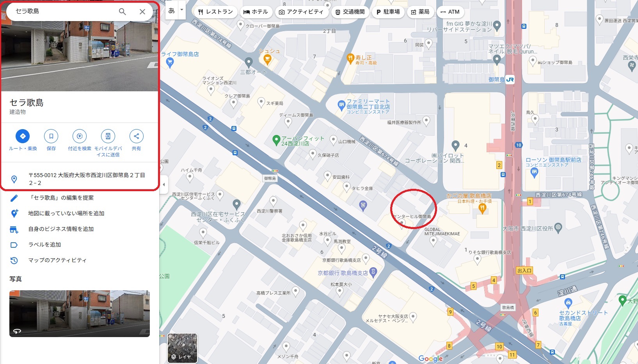
Task: Click the 安田歯科 pin
Action: coord(327,176)
